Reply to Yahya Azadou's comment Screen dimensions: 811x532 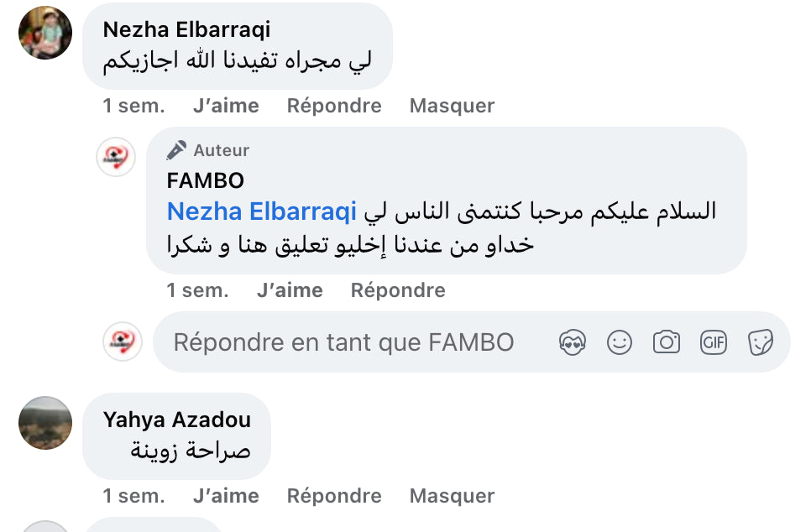click(334, 496)
